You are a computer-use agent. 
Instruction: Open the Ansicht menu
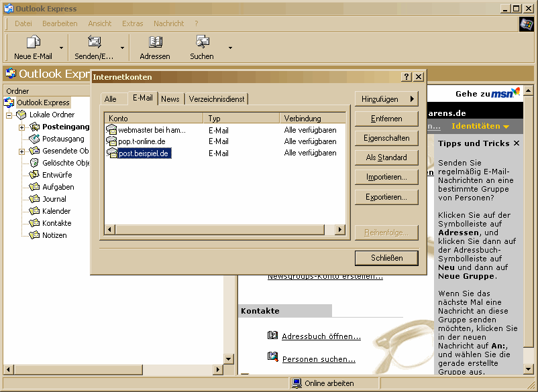[x=100, y=23]
